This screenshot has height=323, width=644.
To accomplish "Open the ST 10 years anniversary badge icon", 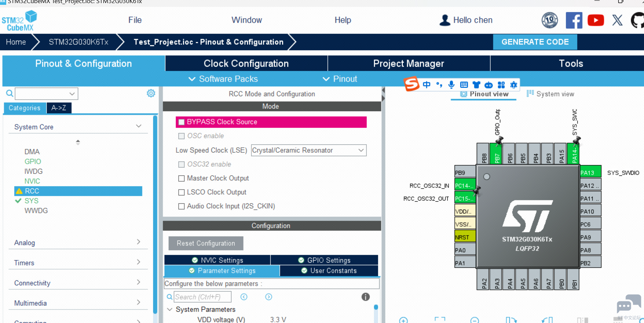I will (549, 20).
